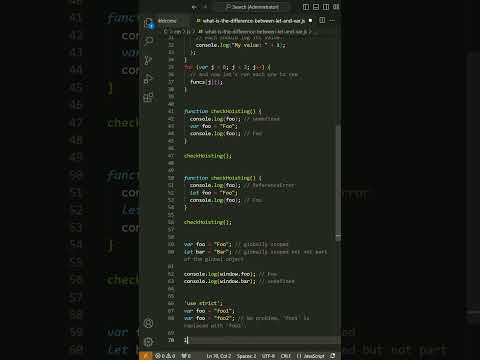This screenshot has width=480, height=360.
Task: Open the Manage gear icon
Action: click(149, 342)
